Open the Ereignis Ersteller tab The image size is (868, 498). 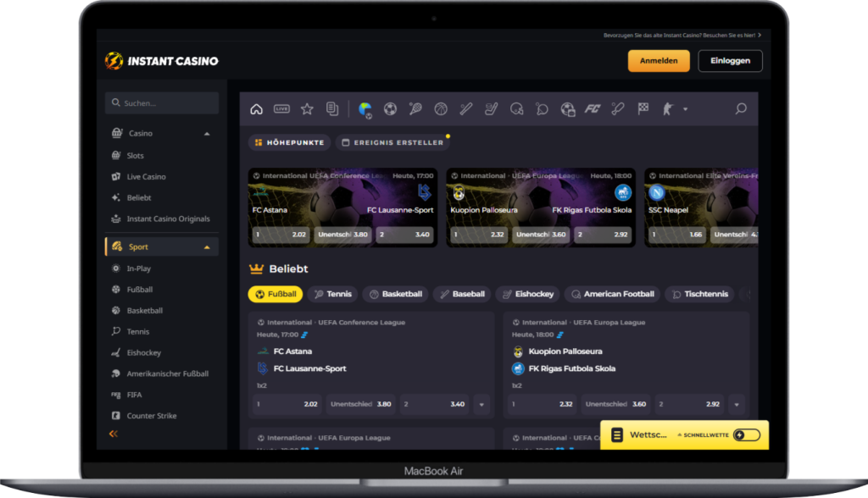[392, 142]
